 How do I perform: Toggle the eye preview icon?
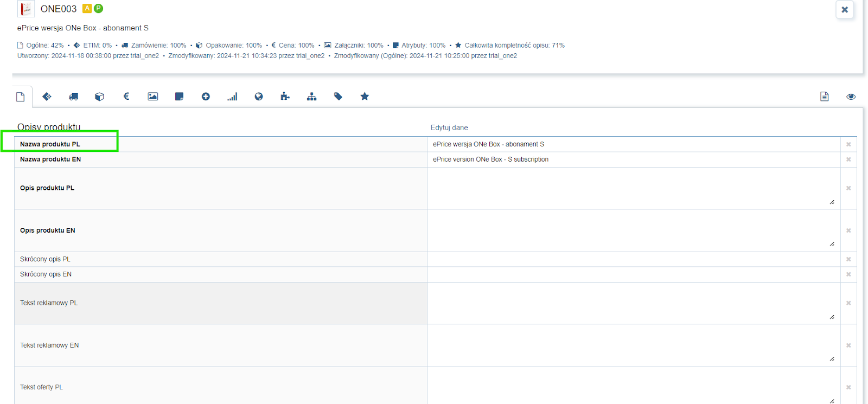tap(851, 97)
